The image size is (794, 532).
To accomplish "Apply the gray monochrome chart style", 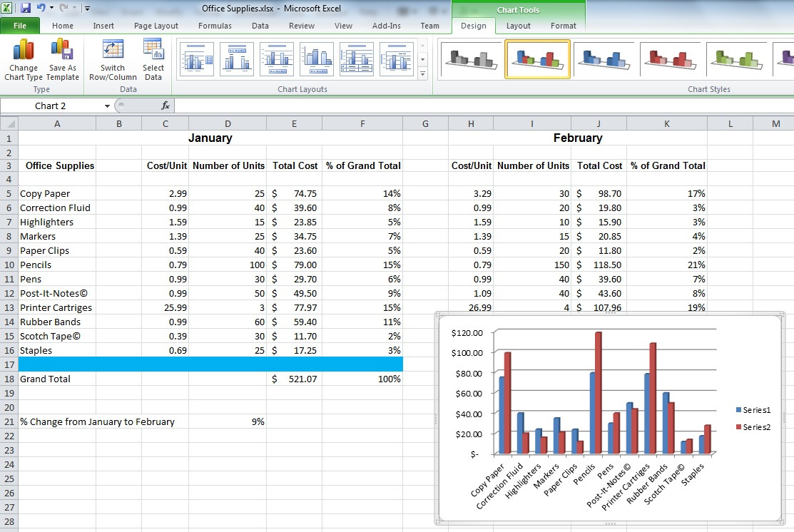I will [470, 60].
